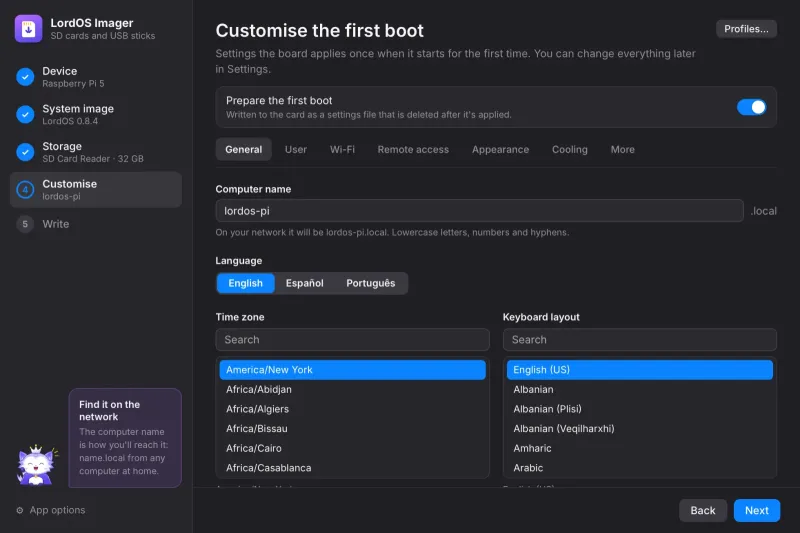
Task: Click the Keyboard layout search field
Action: tap(640, 340)
